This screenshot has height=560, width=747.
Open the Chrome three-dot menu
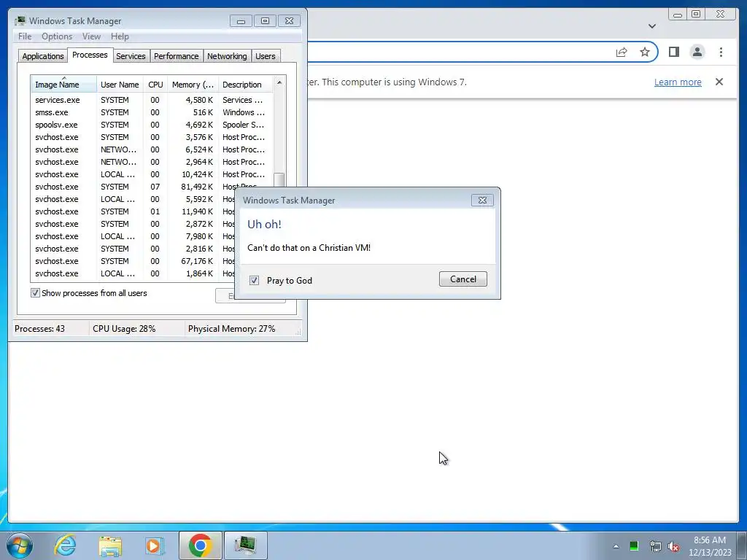721,52
